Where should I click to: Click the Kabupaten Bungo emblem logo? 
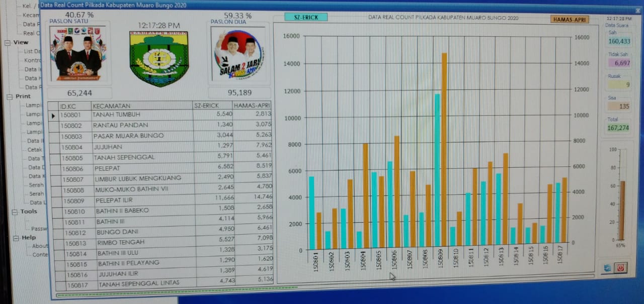click(159, 58)
